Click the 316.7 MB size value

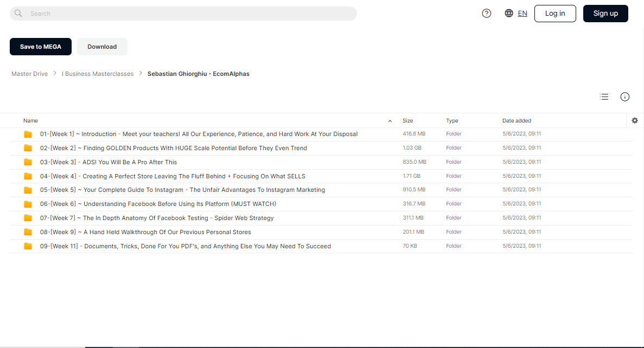414,204
